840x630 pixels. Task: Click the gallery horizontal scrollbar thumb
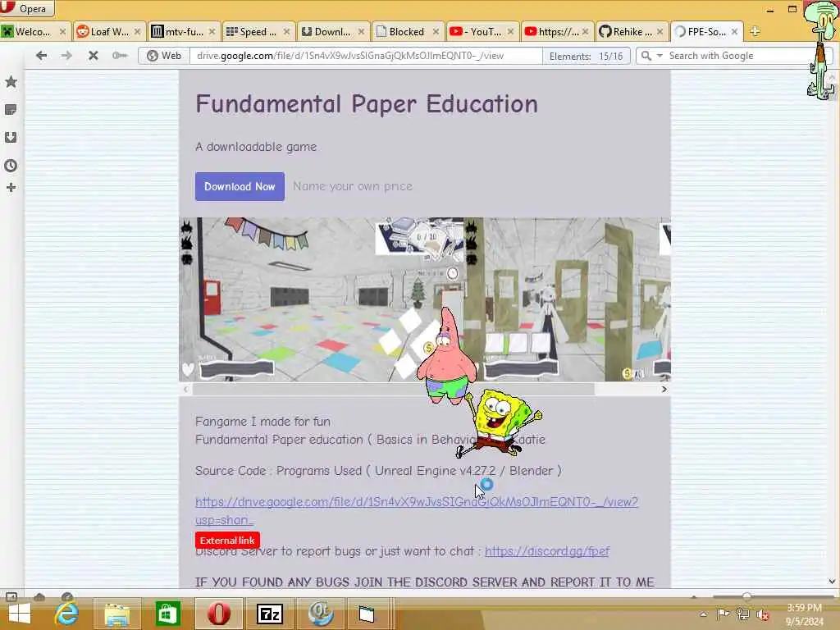click(393, 389)
